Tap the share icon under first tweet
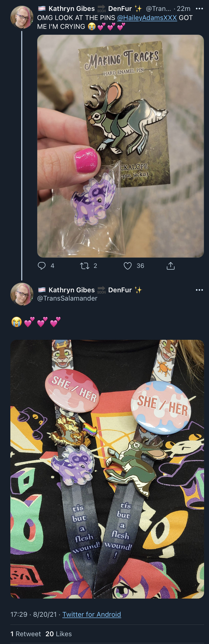The image size is (209, 644). 171,266
